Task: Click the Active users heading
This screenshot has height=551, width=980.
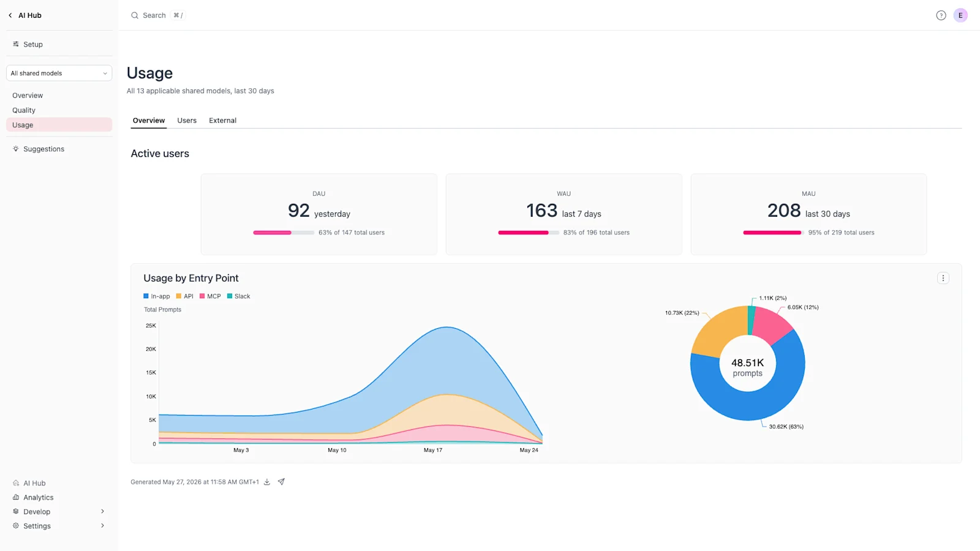Action: 160,154
